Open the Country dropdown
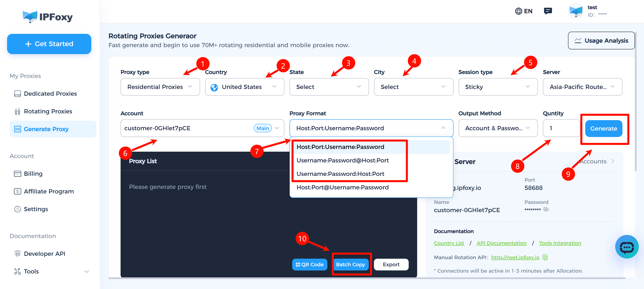The image size is (644, 289). coord(245,87)
